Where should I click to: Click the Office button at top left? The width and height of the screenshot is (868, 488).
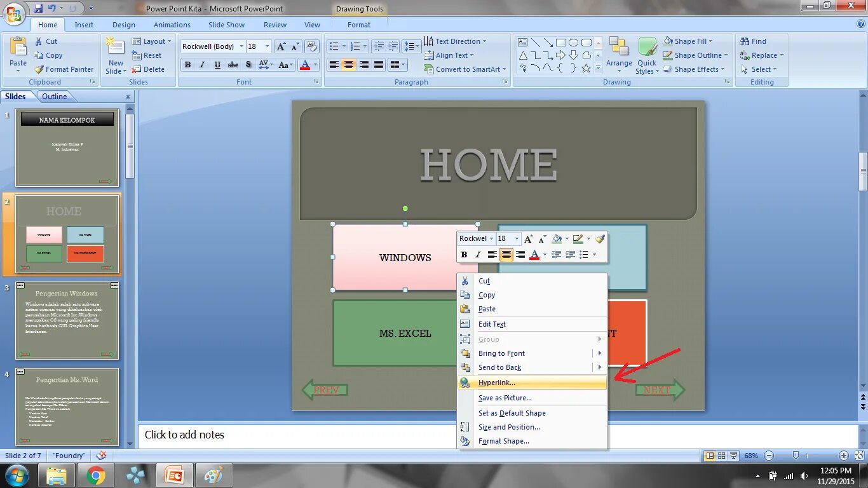(13, 12)
